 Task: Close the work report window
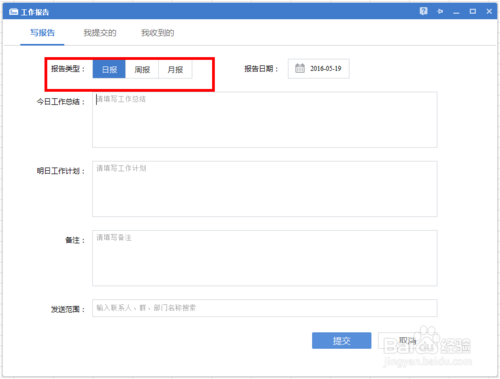point(489,12)
